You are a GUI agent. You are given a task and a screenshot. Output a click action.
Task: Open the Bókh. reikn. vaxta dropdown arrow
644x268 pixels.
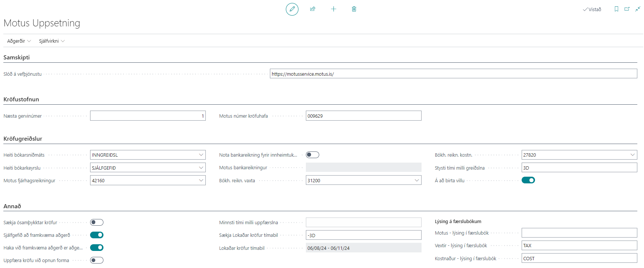tap(417, 180)
